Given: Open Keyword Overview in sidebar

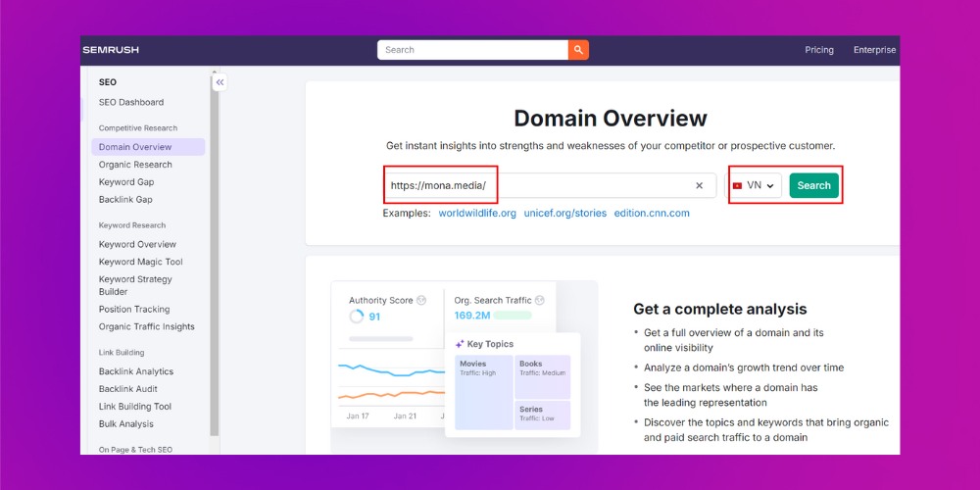Looking at the screenshot, I should (x=137, y=244).
